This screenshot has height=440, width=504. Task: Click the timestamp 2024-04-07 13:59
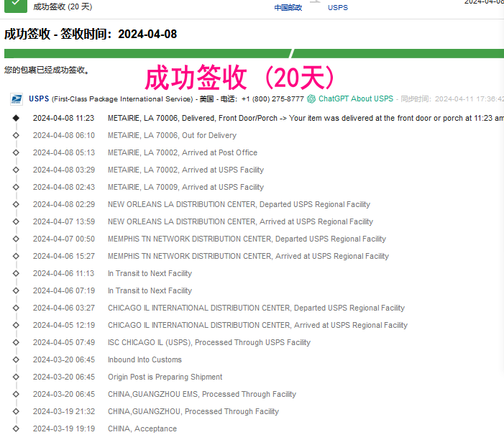pyautogui.click(x=64, y=221)
